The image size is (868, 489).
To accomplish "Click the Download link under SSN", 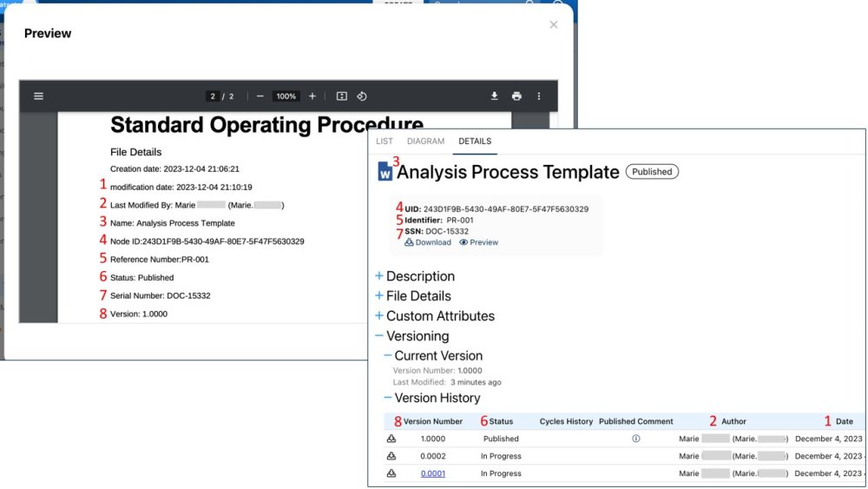I will pyautogui.click(x=428, y=242).
